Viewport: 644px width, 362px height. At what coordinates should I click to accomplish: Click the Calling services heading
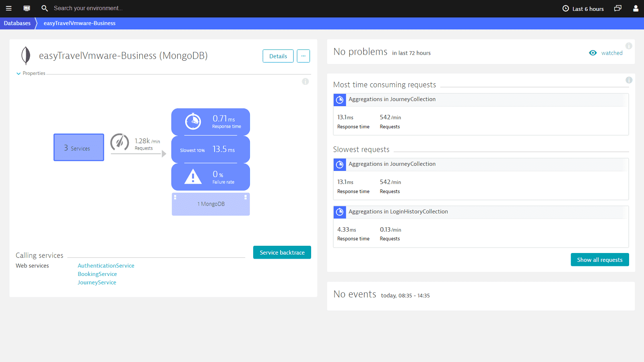(39, 255)
